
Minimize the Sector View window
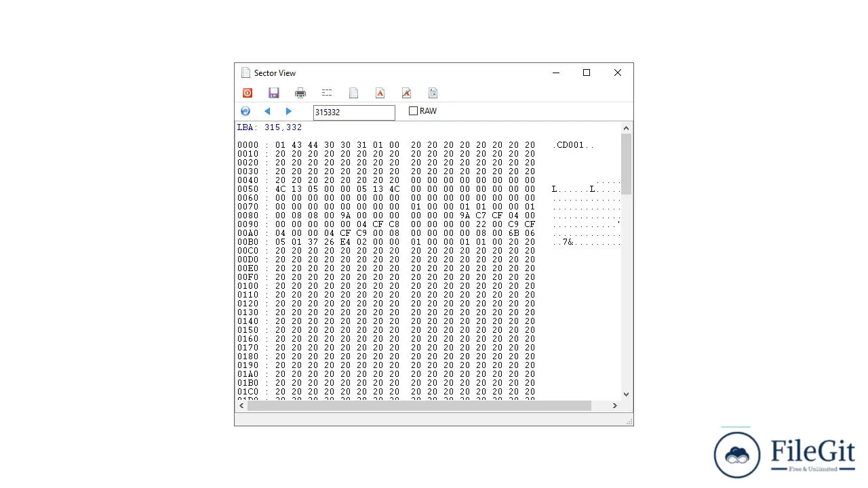[x=556, y=73]
